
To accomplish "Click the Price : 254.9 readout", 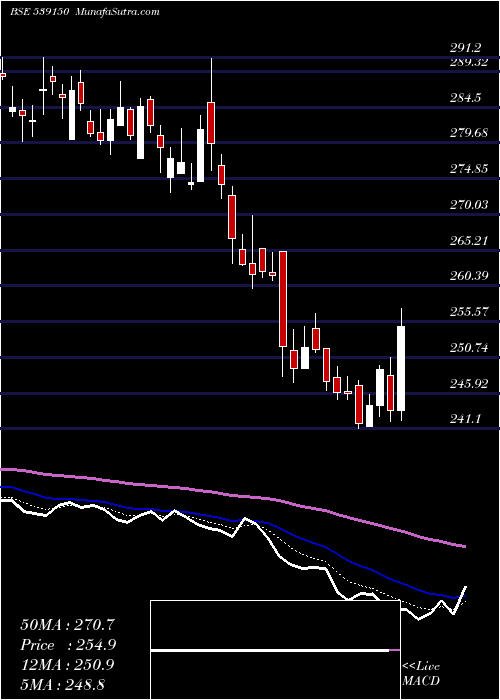I will click(68, 645).
